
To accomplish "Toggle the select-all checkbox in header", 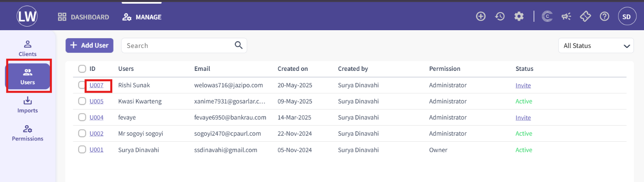I will [x=82, y=69].
